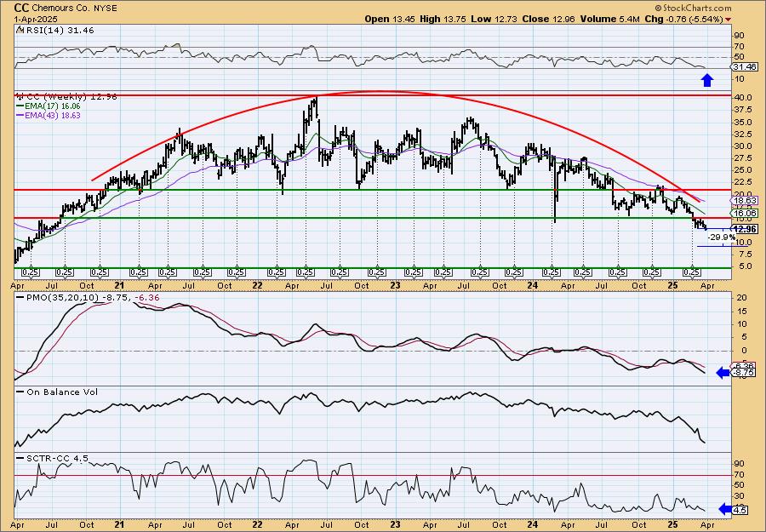Click the 30 level on SCTR axis

[739, 496]
